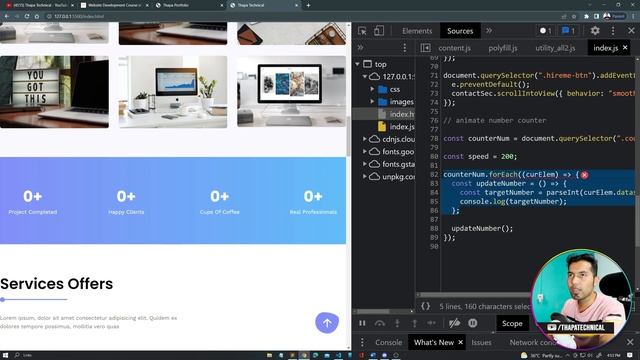Open DevTools settings gear
Image resolution: width=640 pixels, height=360 pixels.
595,31
